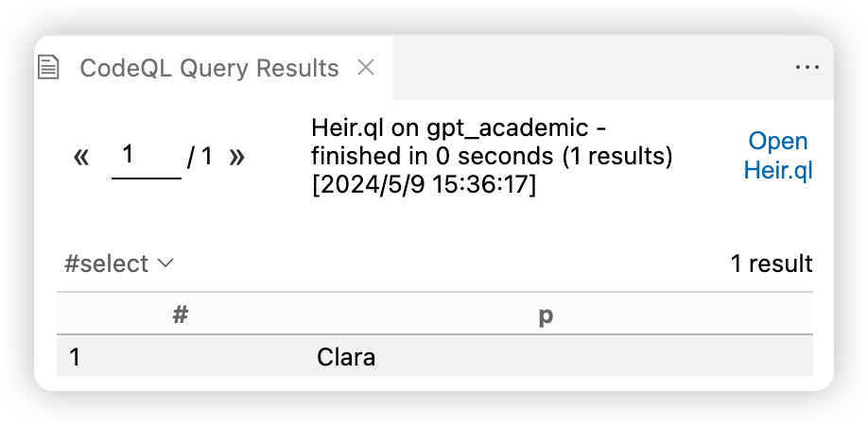Click the "Heir.ql on gpt_academic" status text

coord(449,128)
